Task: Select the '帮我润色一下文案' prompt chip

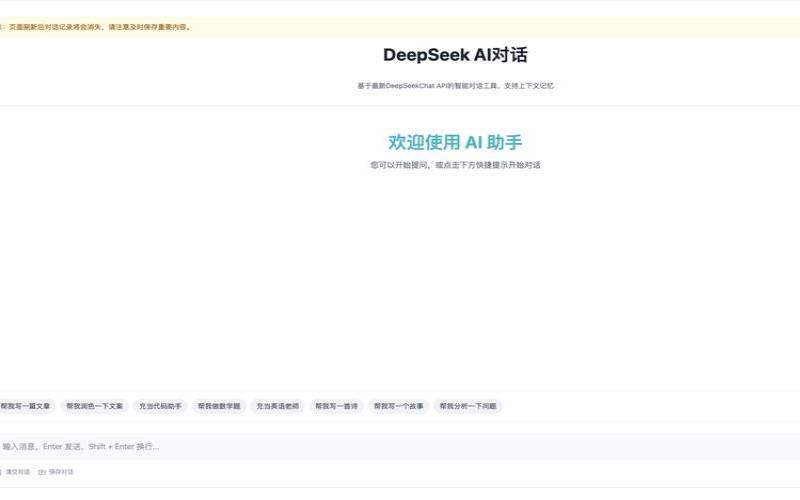Action: [x=94, y=406]
